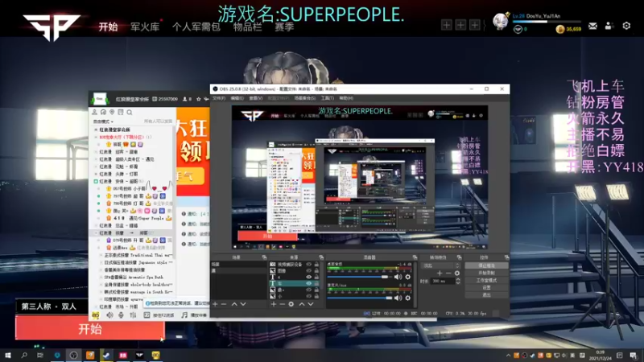Expand the 红浪漫 市场 channel in YY
Viewport: 644px width, 362px height.
click(96, 306)
